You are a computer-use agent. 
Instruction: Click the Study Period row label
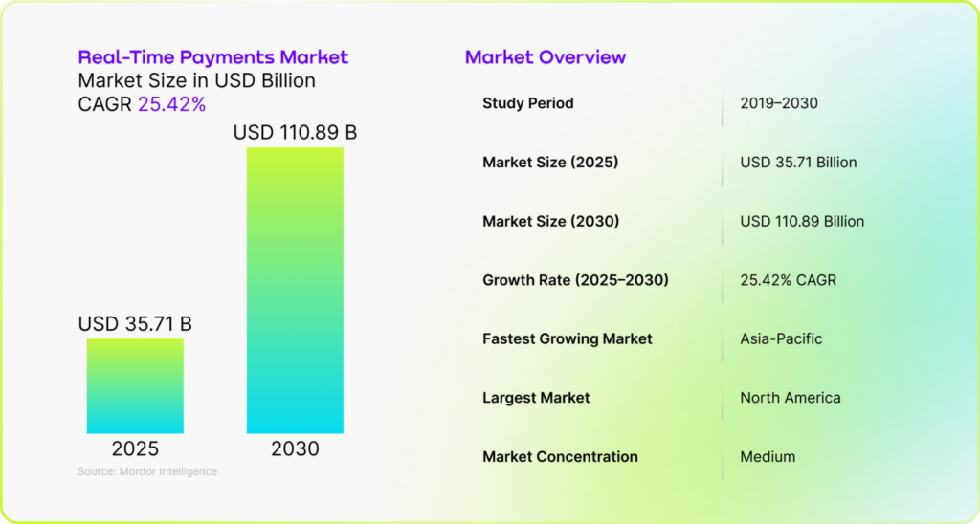tap(527, 103)
